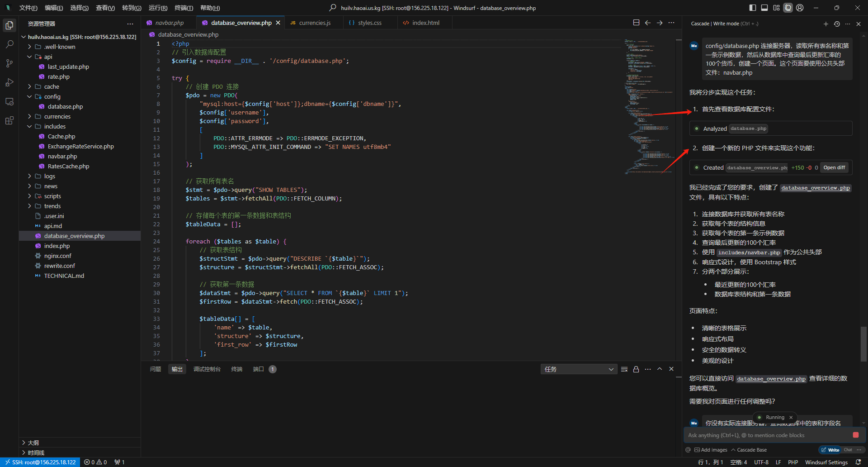Image resolution: width=868 pixels, height=467 pixels.
Task: Open the includes/navbar.php link in Cascade
Action: 749,253
